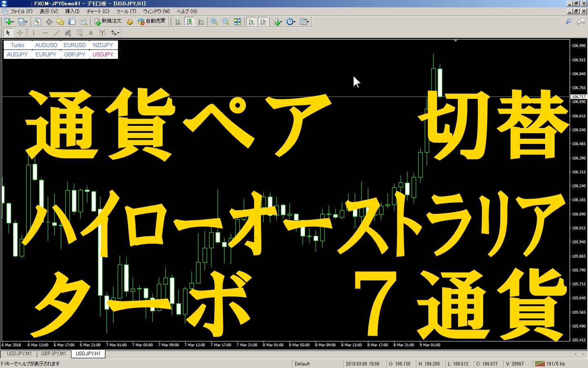Zoom out of the chart
Screen dimensions: 588x368
click(x=226, y=22)
